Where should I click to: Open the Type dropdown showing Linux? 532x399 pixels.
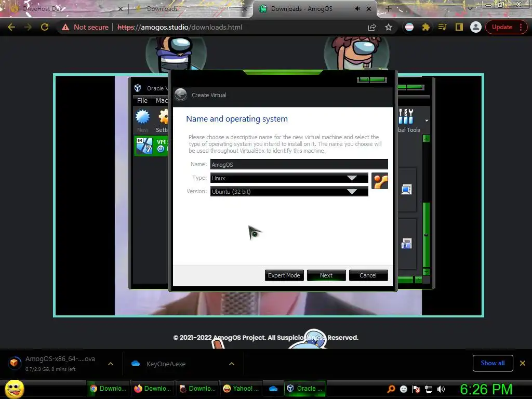point(289,178)
